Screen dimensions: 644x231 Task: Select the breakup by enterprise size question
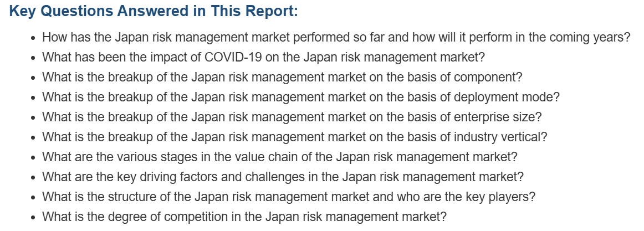(292, 117)
